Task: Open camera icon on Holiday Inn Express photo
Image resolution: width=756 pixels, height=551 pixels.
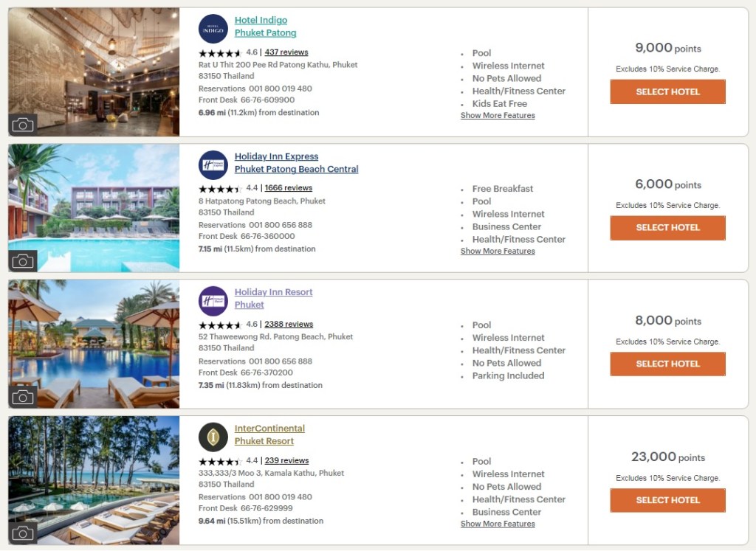Action: pyautogui.click(x=23, y=261)
